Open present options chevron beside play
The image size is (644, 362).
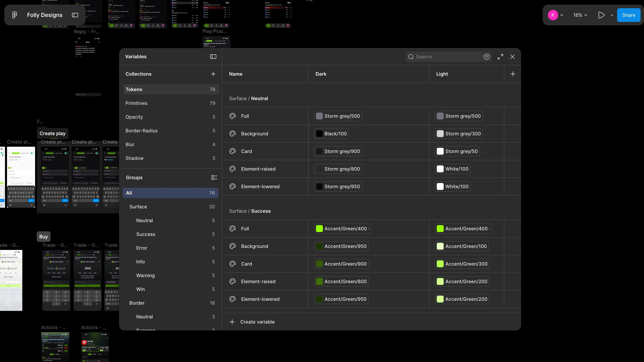(x=612, y=15)
